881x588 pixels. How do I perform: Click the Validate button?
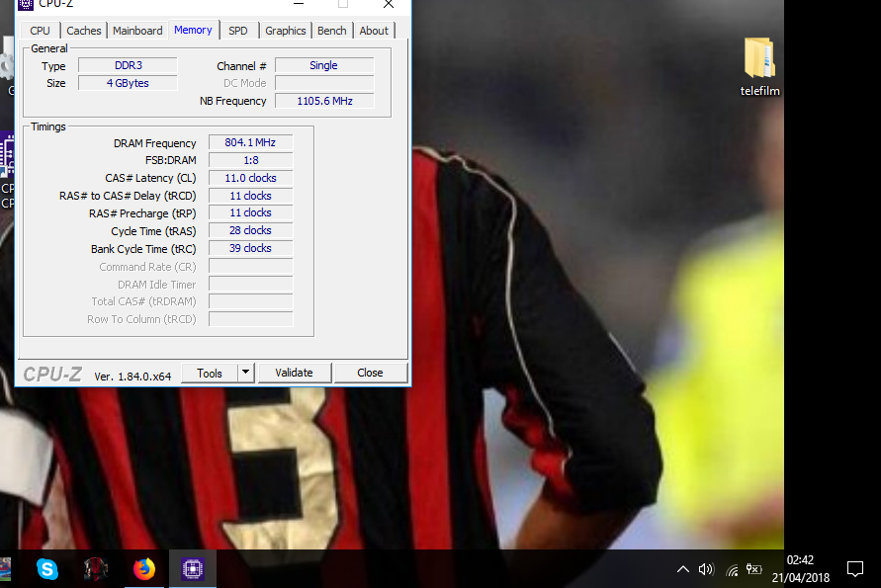[x=294, y=373]
